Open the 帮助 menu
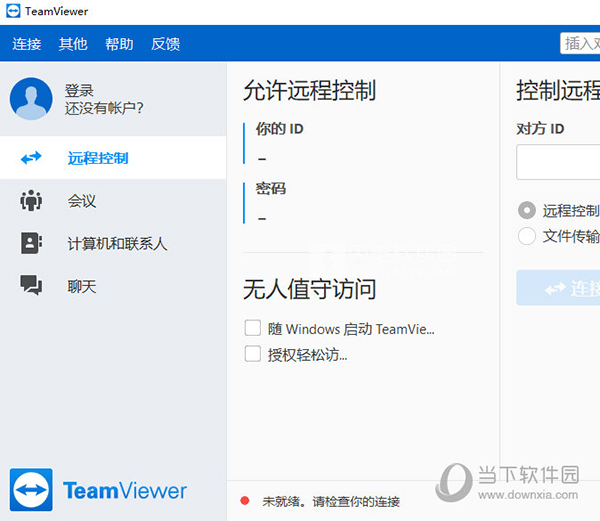Viewport: 600px width, 521px height. [119, 44]
